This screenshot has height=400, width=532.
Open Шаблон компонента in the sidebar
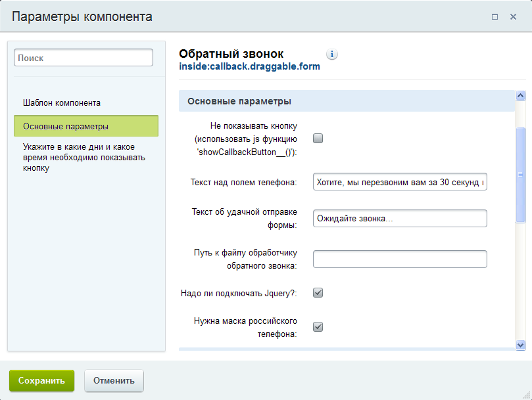pos(62,103)
